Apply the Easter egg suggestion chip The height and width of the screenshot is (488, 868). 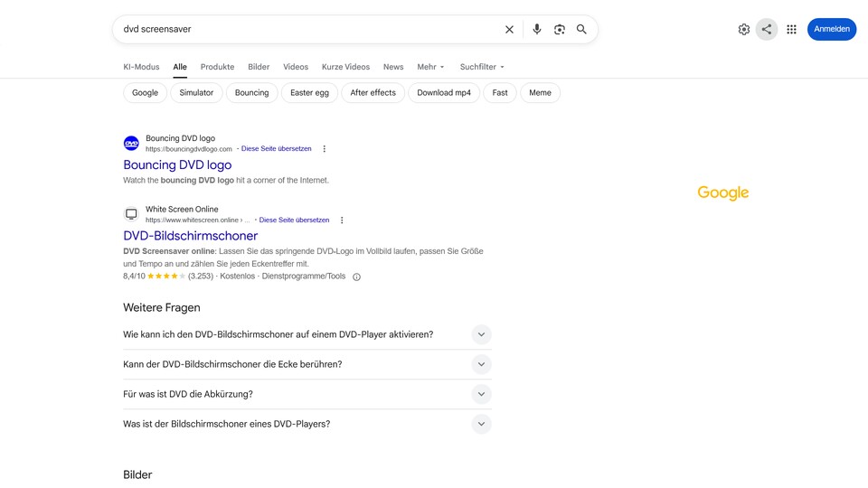click(309, 93)
